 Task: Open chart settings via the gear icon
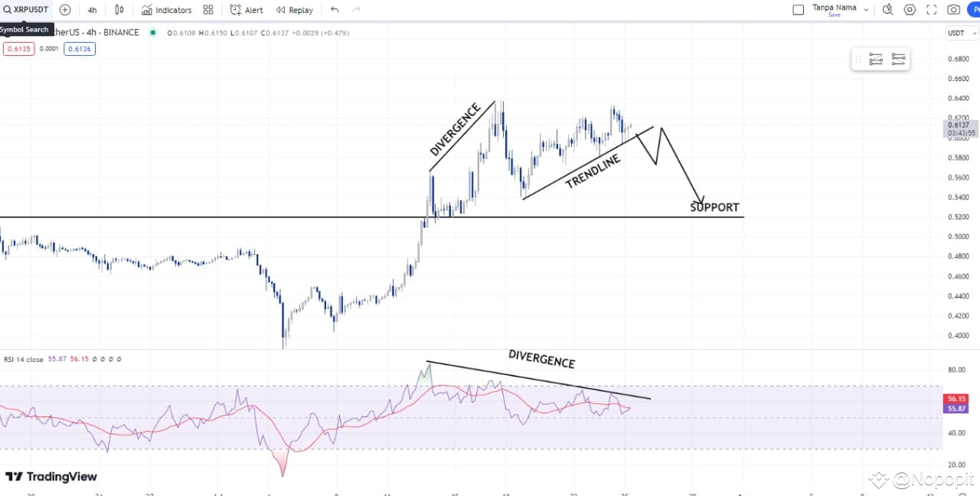tap(909, 9)
